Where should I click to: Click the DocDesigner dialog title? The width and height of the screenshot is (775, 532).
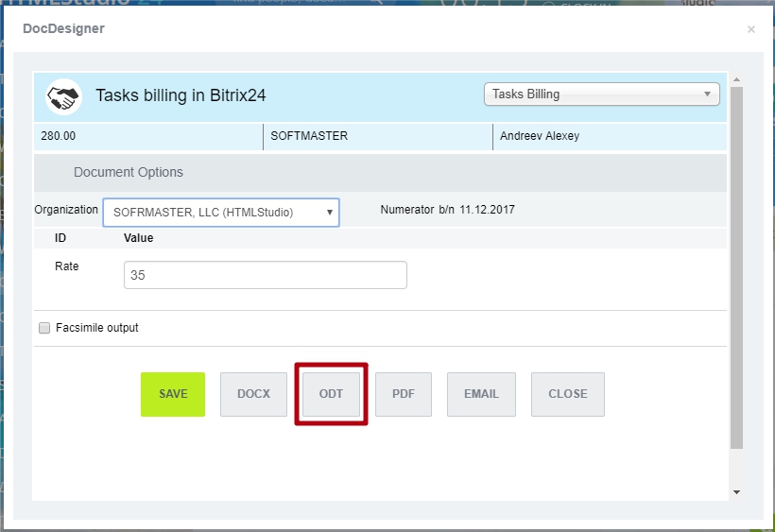(x=63, y=28)
